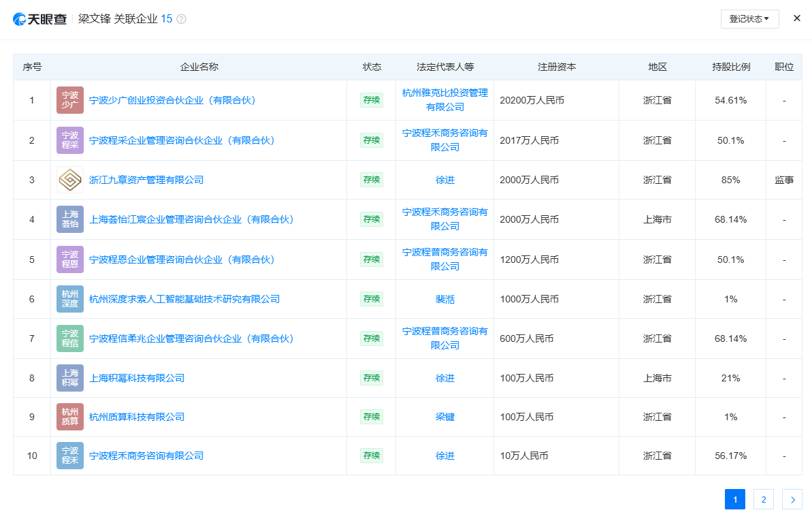Viewport: 812px width, 521px height.
Task: Open the 登记状态 filter dropdown
Action: coord(749,19)
